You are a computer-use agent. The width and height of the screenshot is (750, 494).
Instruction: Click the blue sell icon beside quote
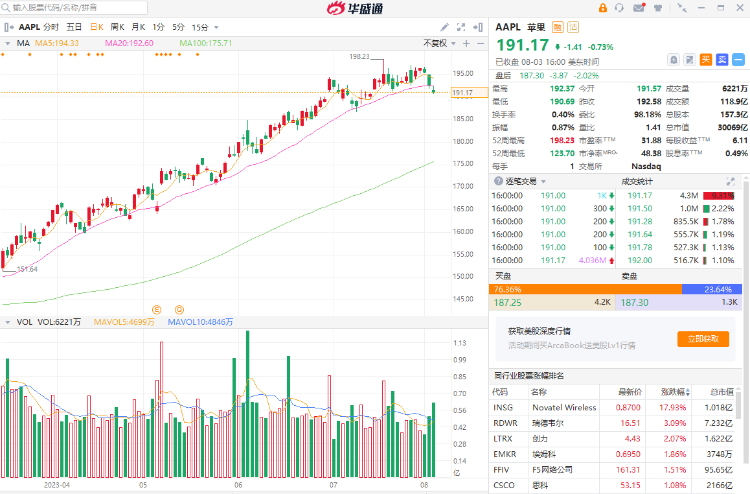pos(720,60)
